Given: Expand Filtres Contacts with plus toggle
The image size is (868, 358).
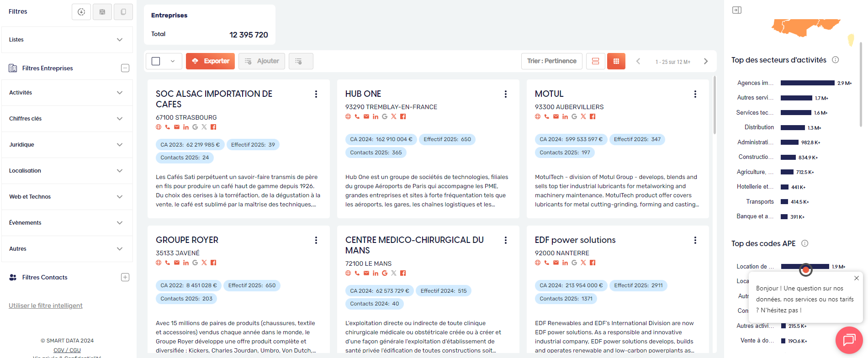Looking at the screenshot, I should click(125, 277).
